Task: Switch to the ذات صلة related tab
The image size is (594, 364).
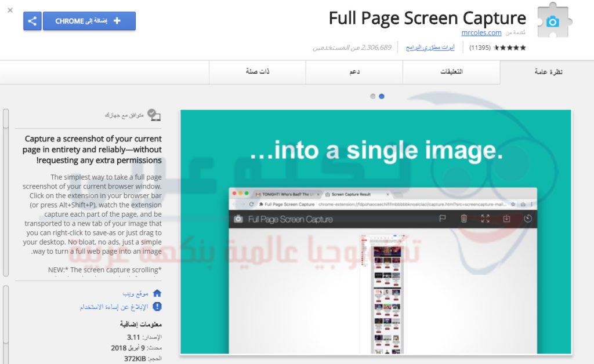Action: point(257,72)
